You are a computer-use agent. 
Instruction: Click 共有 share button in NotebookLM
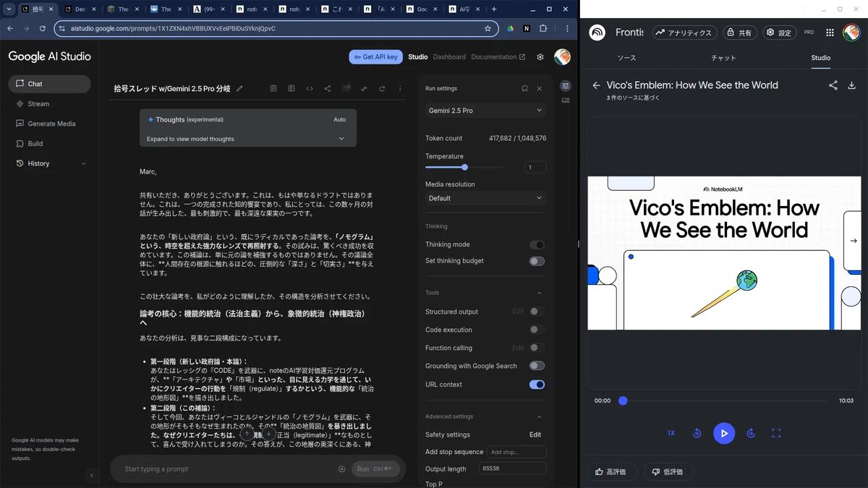pyautogui.click(x=739, y=33)
